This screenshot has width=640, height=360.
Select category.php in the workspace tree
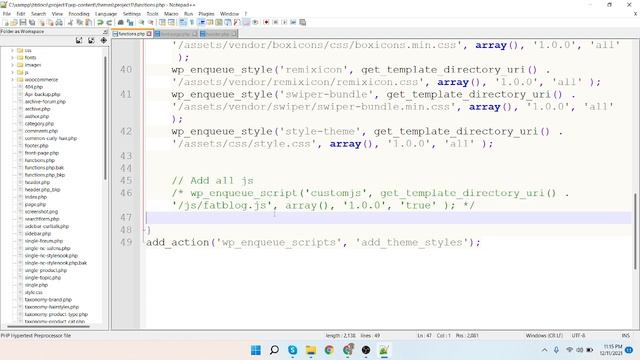pyautogui.click(x=39, y=124)
